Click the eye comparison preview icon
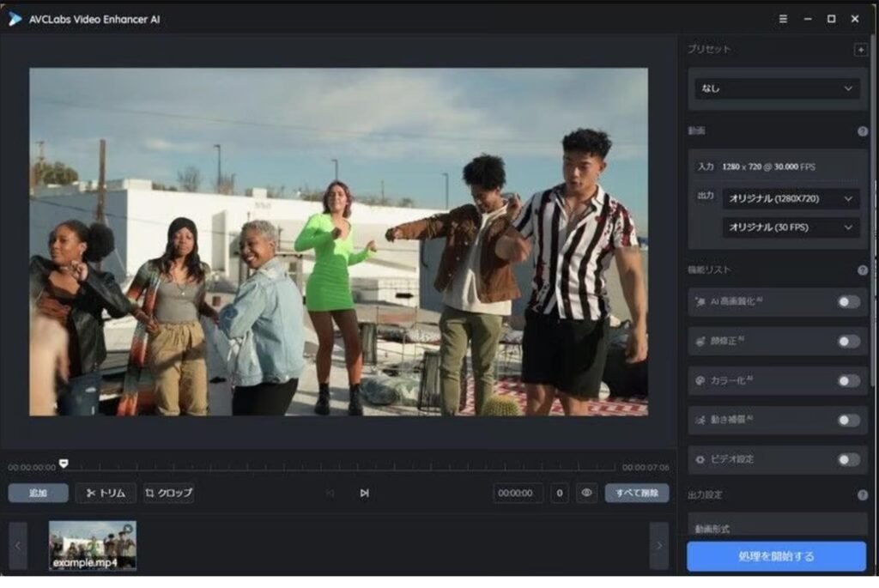Screen dimensions: 879x588 click(x=586, y=494)
